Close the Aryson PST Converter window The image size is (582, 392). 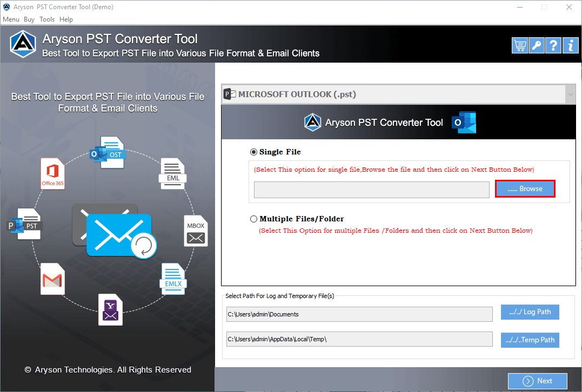(568, 7)
